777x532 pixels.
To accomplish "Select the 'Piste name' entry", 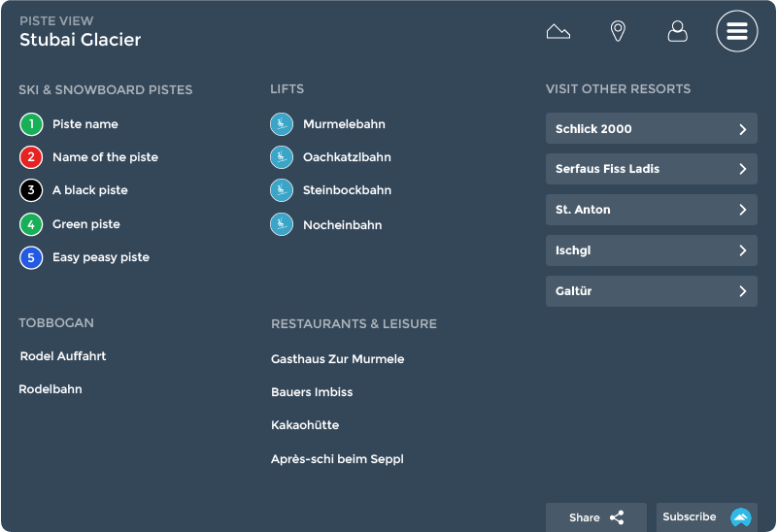I will [x=85, y=124].
